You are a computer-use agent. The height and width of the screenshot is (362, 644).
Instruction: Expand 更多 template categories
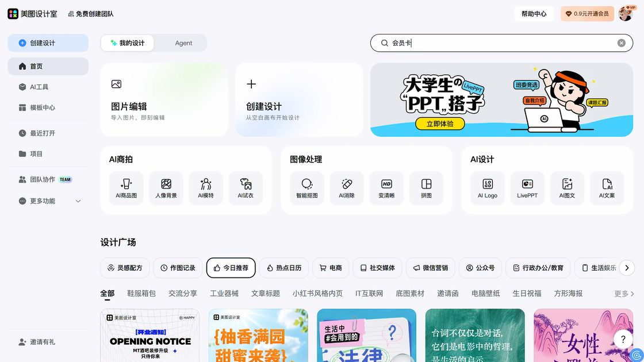click(624, 294)
